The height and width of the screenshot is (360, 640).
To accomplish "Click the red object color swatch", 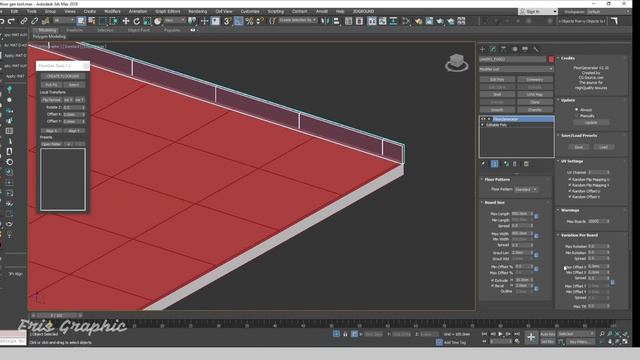I will (551, 60).
